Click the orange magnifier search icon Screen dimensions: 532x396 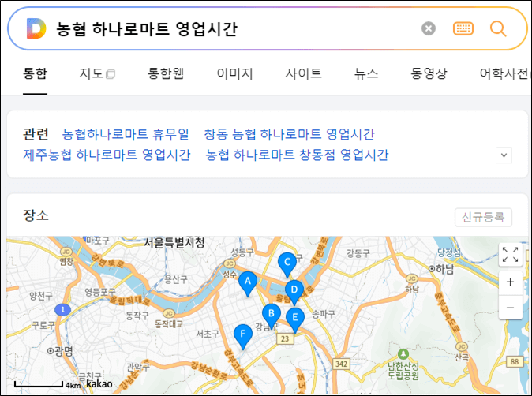click(x=498, y=28)
